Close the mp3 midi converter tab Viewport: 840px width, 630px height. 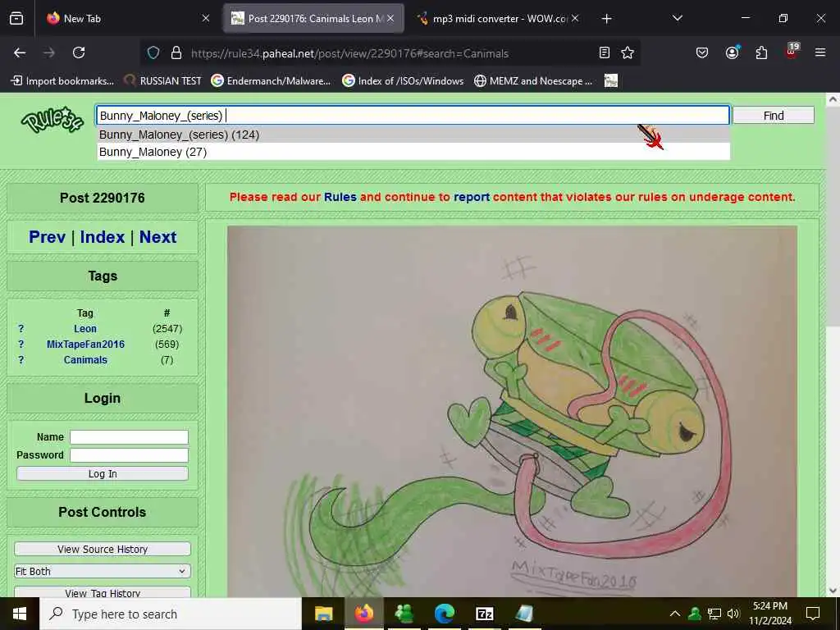(575, 18)
